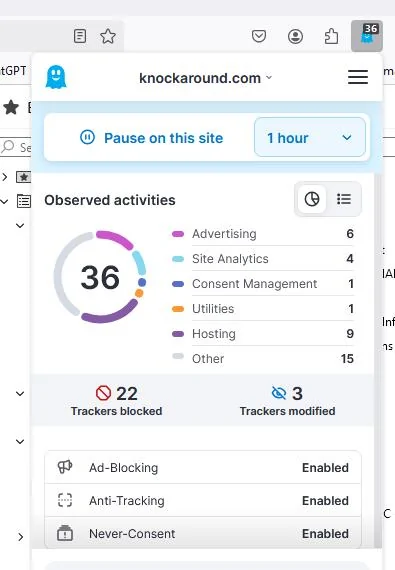Select the Advertising category row

click(x=263, y=234)
